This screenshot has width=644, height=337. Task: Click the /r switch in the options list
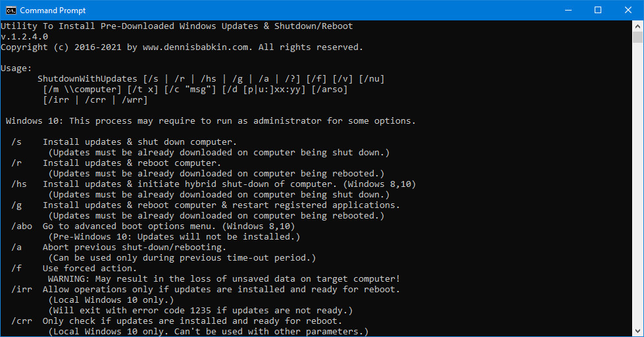pyautogui.click(x=16, y=163)
